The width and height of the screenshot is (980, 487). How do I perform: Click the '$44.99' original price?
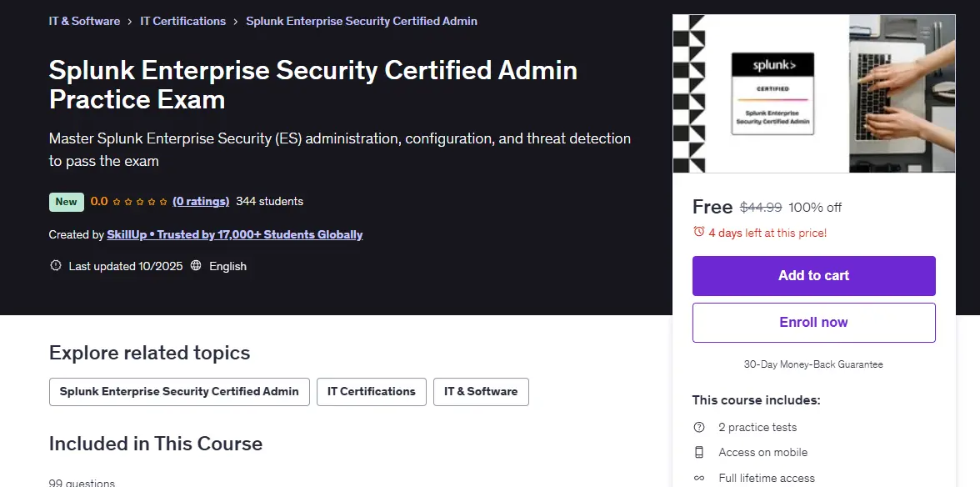coord(761,207)
